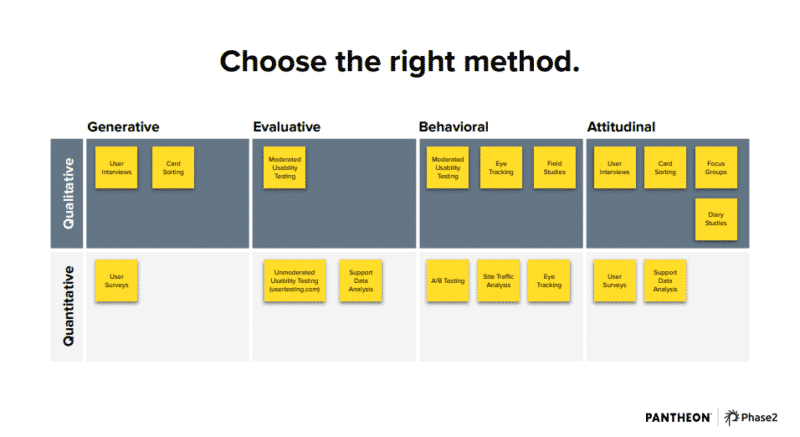Click the Phase2 logo icon

tap(731, 417)
